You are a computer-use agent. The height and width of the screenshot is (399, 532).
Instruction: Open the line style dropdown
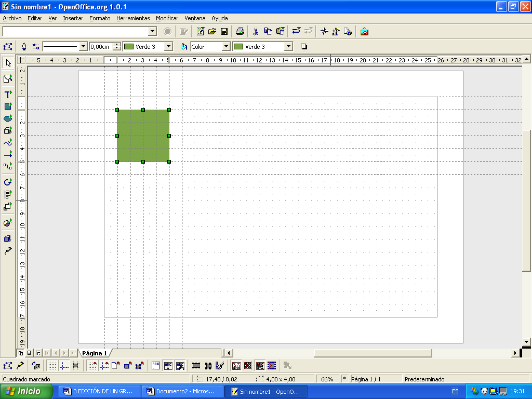tap(83, 47)
